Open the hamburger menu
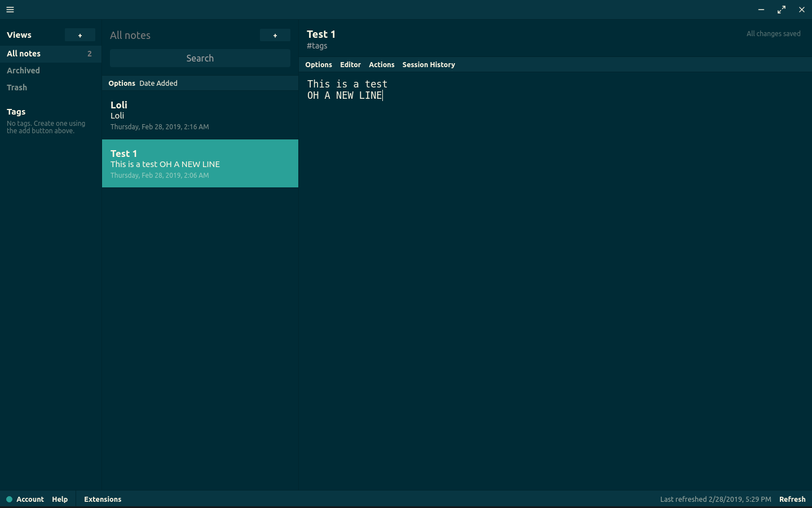 click(10, 10)
